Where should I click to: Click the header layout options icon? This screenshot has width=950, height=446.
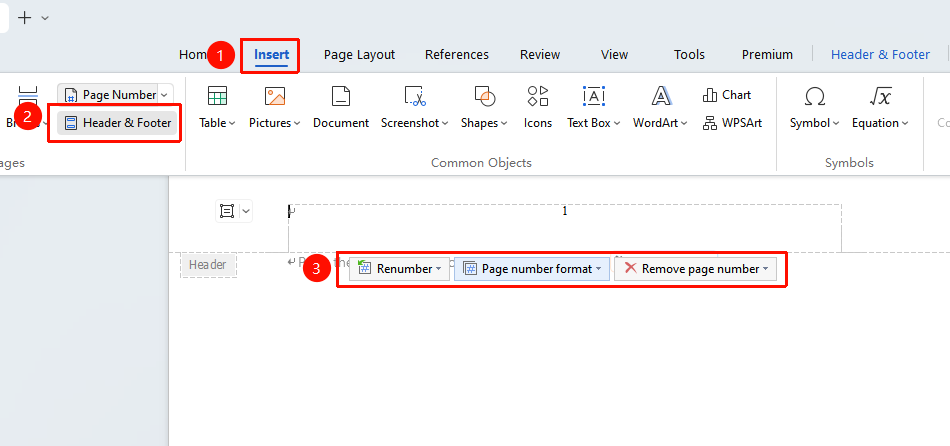[227, 211]
